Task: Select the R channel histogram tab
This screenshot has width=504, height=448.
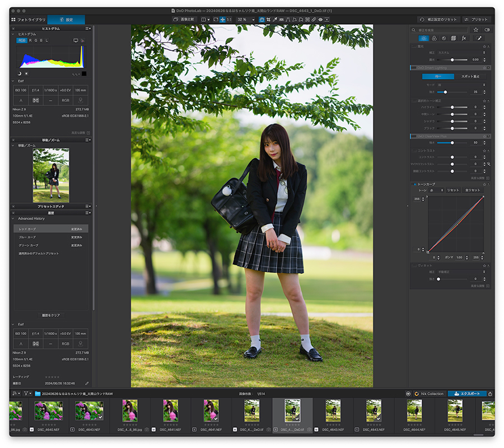Action: point(31,40)
